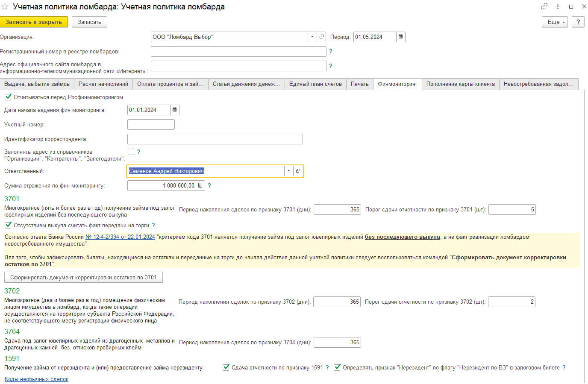The width and height of the screenshot is (588, 384).
Task: Show help for registry number field
Action: 330,51
